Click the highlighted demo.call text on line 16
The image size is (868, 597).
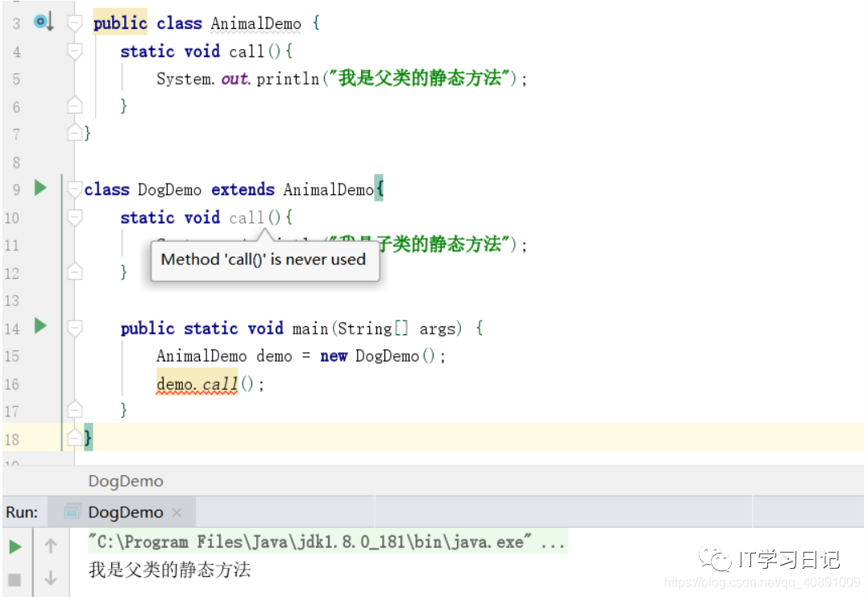(197, 383)
